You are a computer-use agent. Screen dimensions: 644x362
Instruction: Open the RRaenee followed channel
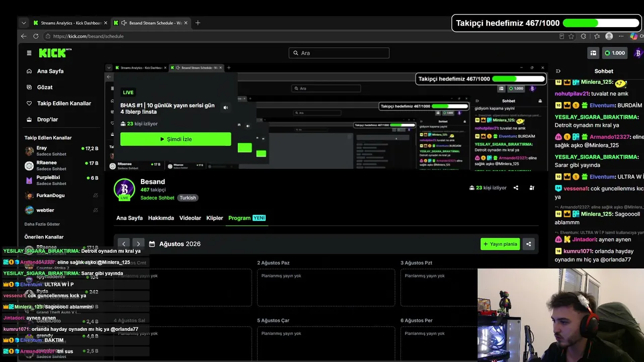point(61,165)
